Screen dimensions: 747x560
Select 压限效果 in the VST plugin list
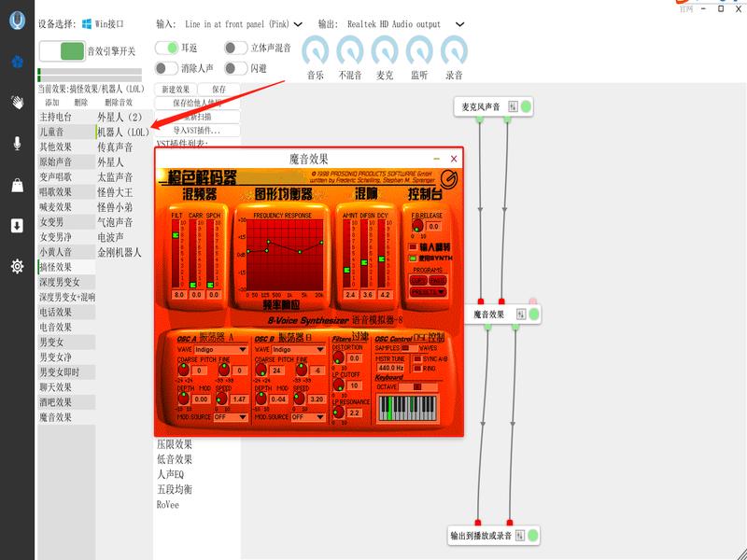point(175,444)
